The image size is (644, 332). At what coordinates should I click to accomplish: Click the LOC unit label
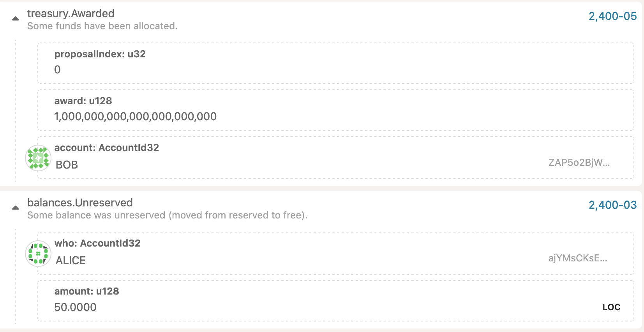point(611,307)
